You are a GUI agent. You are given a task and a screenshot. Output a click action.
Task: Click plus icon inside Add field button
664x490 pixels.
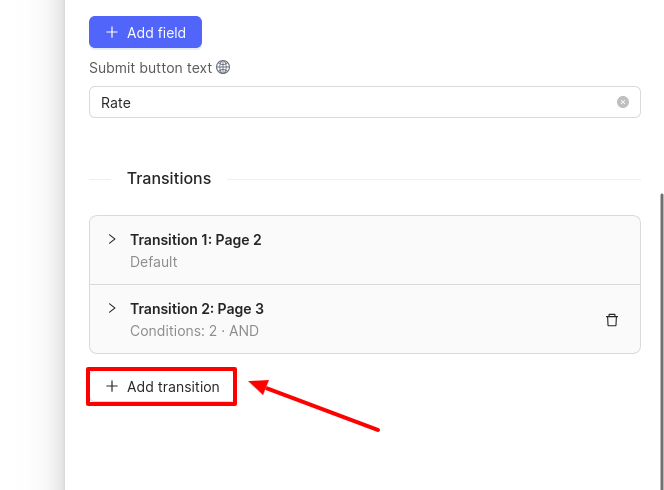[112, 32]
